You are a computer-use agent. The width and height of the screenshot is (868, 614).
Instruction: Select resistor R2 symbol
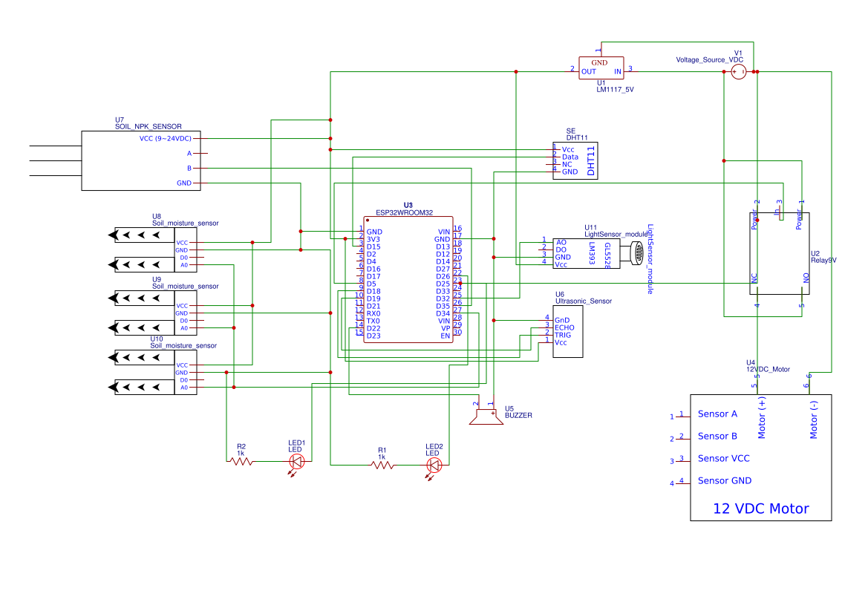click(241, 462)
